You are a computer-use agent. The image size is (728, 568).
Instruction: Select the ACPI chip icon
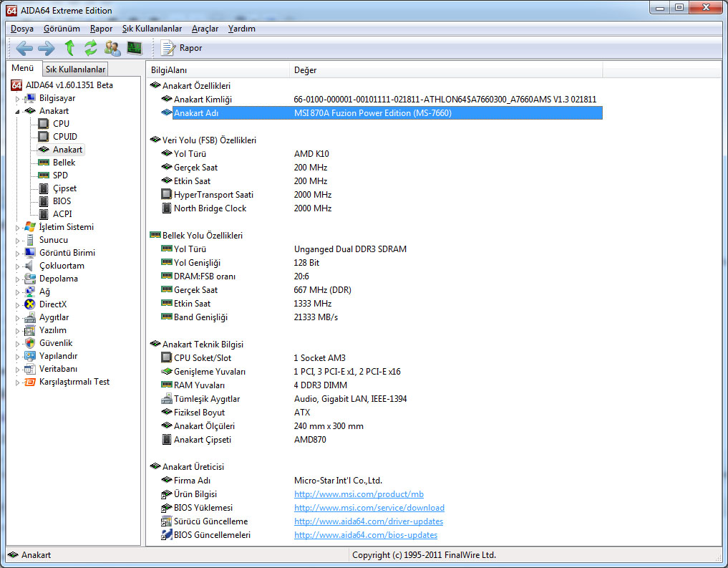[x=44, y=214]
